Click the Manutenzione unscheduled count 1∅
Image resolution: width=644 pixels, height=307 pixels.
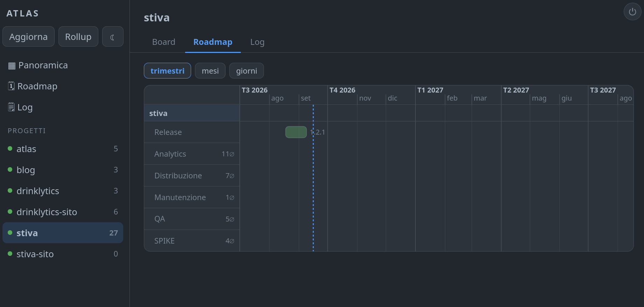(x=230, y=197)
